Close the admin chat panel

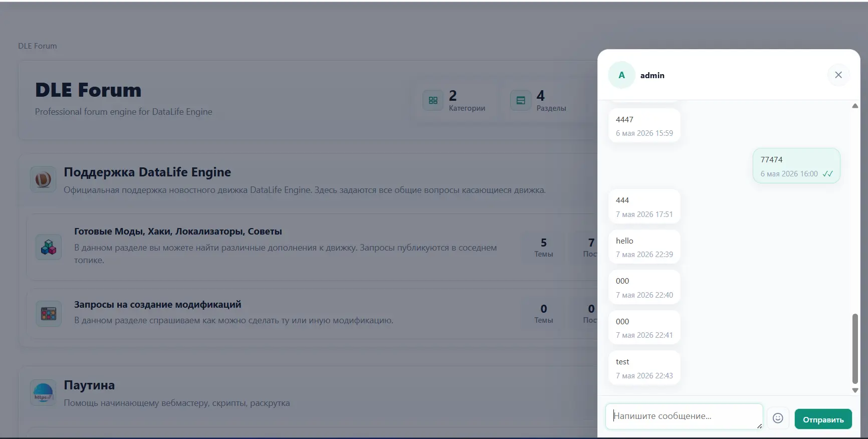coord(838,75)
